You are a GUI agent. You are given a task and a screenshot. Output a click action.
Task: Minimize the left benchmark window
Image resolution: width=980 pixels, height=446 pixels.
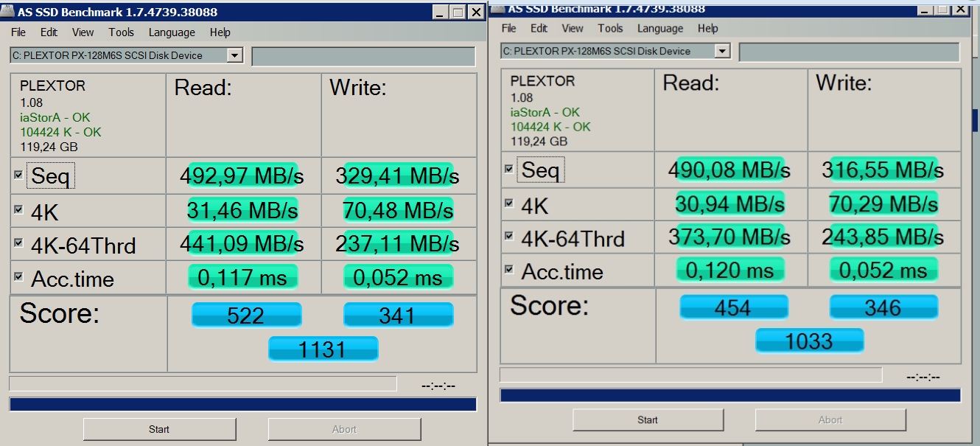click(x=439, y=13)
